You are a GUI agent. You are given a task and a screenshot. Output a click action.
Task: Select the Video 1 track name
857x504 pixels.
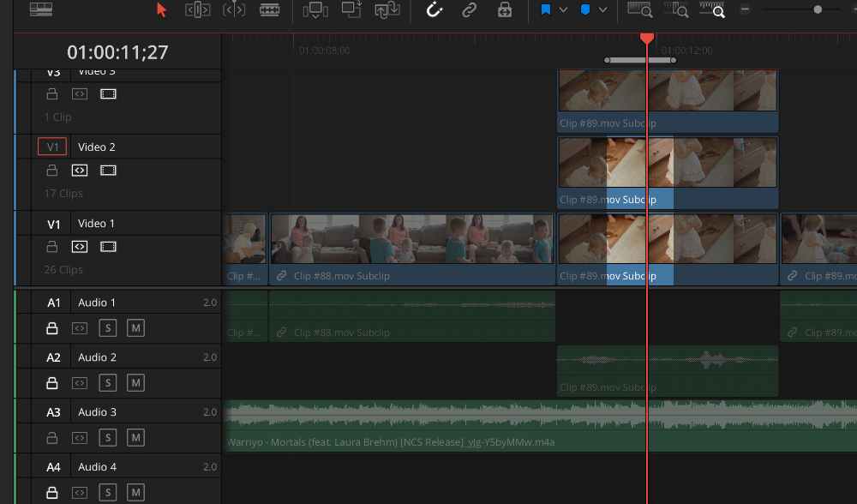[x=96, y=224]
